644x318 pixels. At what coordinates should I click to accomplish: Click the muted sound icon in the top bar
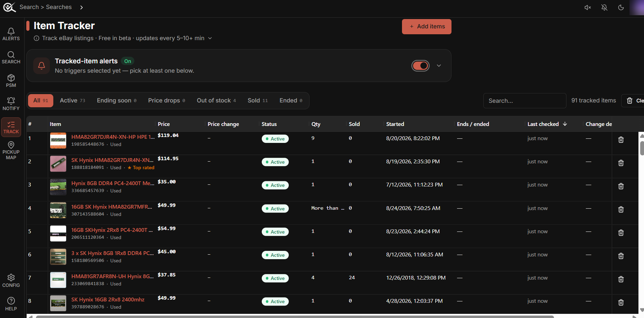point(588,8)
